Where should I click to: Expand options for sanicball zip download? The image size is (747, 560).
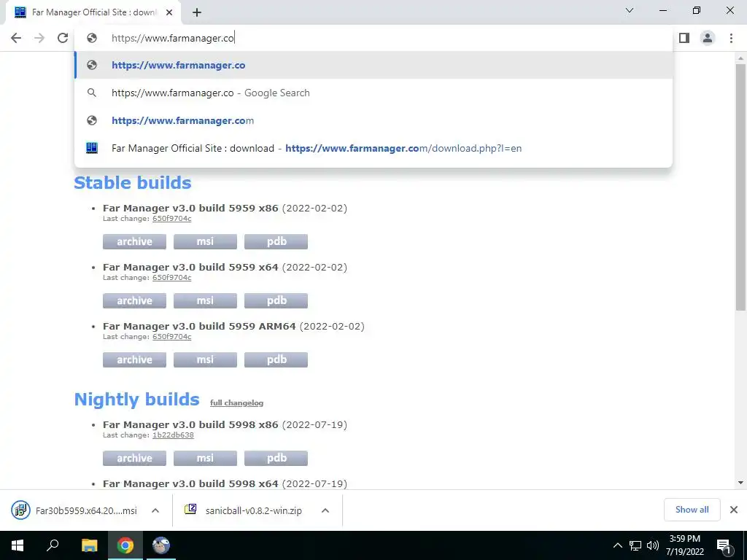point(325,510)
